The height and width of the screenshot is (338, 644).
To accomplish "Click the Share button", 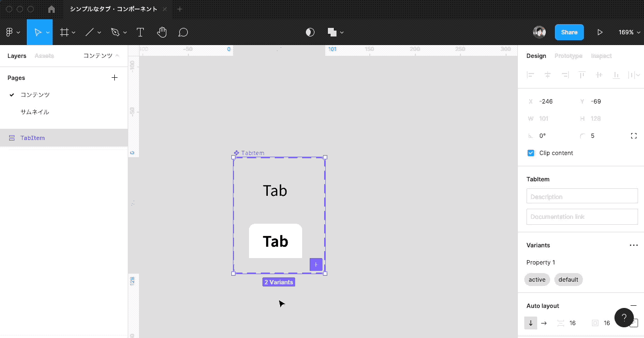I will coord(569,32).
